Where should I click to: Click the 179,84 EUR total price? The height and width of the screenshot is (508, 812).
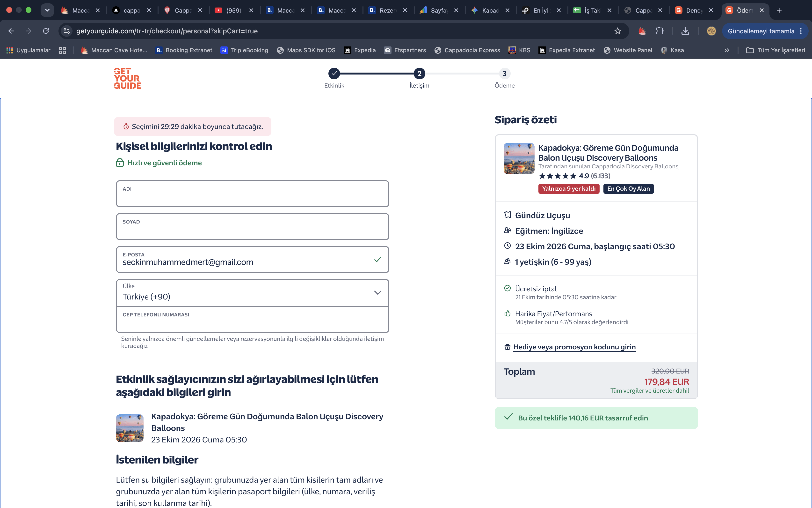666,382
